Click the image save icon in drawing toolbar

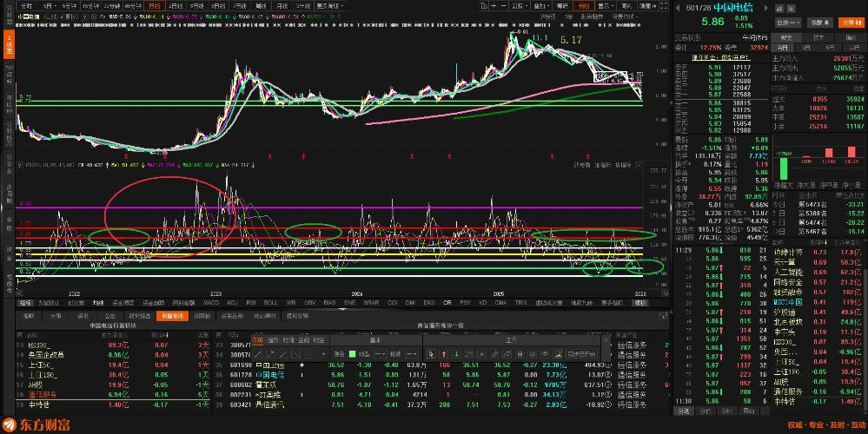[x=558, y=354]
